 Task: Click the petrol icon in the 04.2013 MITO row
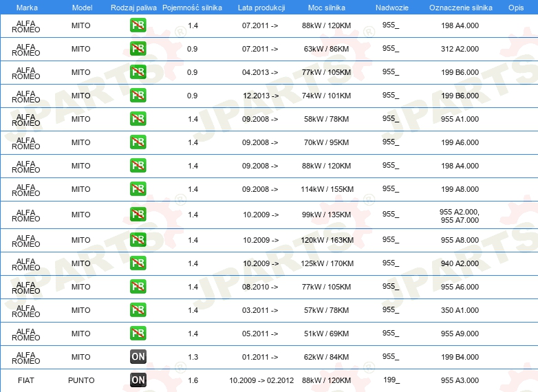138,72
